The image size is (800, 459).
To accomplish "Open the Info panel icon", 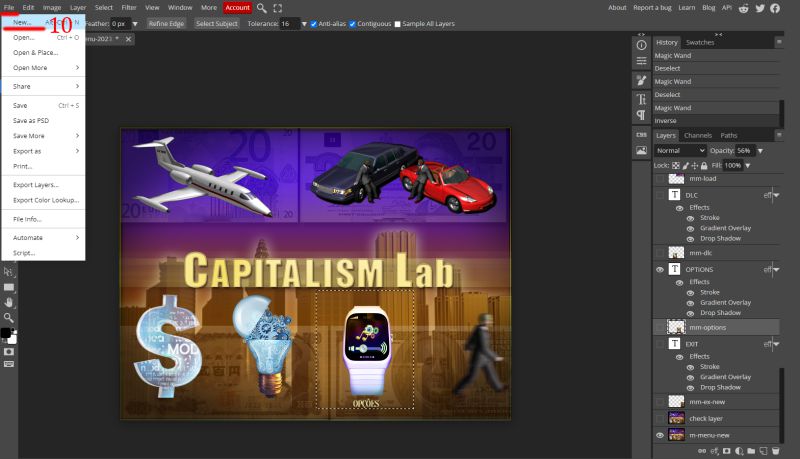I will coord(641,45).
